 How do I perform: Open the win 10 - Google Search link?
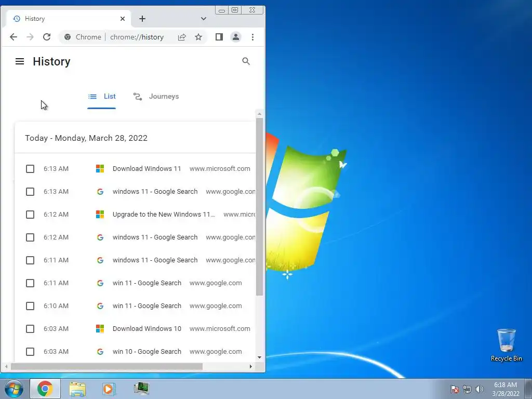pos(147,352)
